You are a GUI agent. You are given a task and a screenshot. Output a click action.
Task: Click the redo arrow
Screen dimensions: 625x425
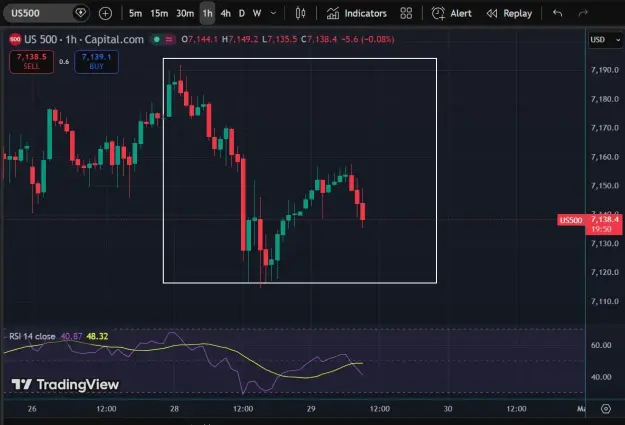(583, 14)
